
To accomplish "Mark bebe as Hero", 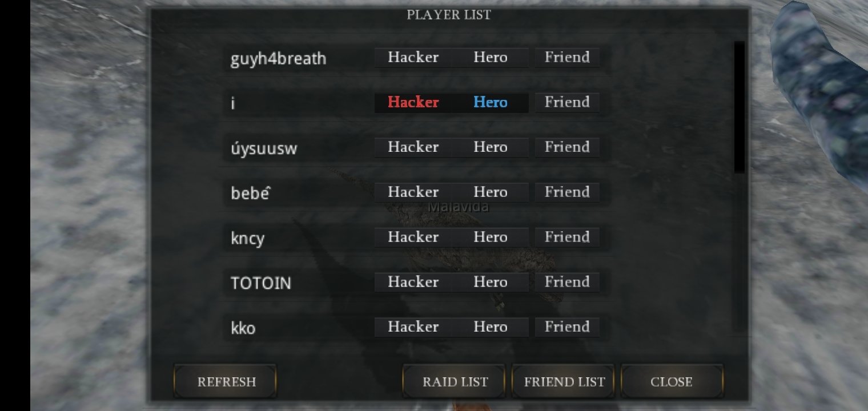I will pos(490,192).
